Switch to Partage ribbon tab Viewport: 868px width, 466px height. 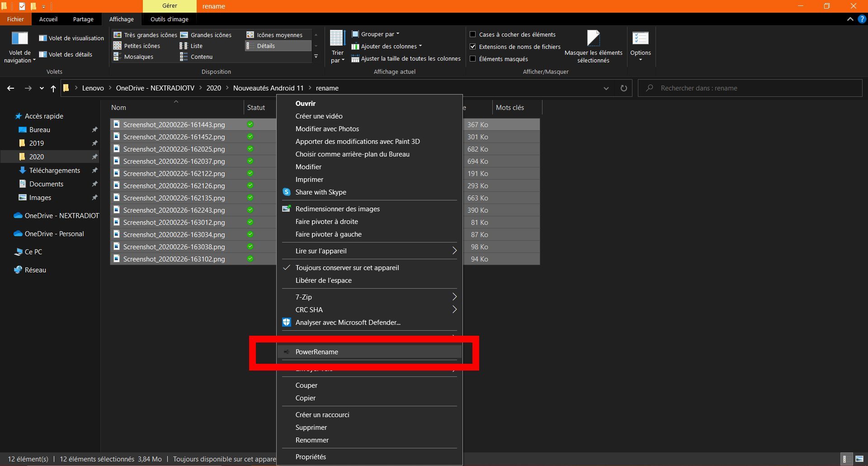(x=83, y=19)
